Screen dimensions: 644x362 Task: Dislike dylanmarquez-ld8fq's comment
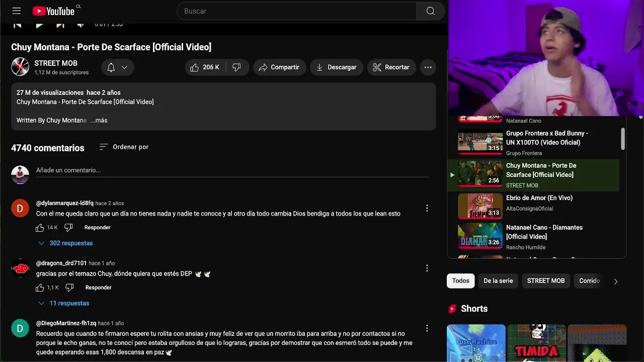pos(69,228)
